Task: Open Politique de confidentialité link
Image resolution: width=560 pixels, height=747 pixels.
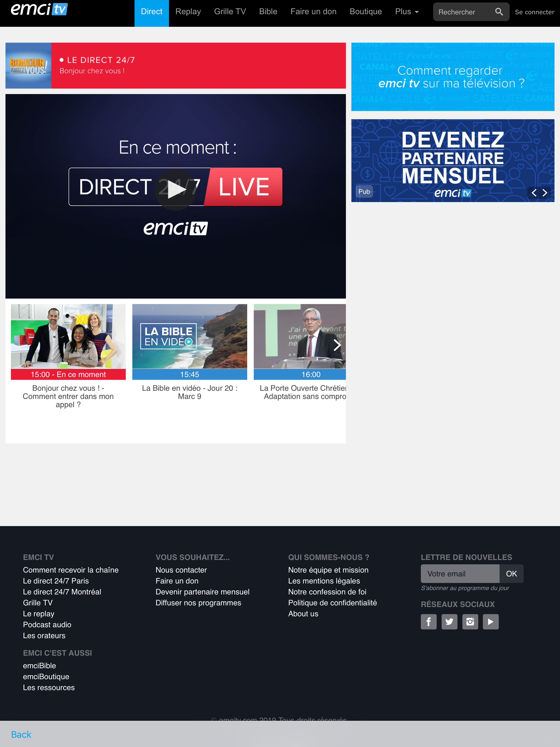Action: click(332, 602)
